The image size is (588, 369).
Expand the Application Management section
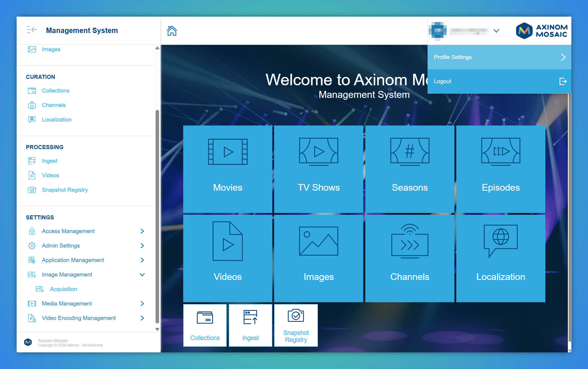coord(142,260)
